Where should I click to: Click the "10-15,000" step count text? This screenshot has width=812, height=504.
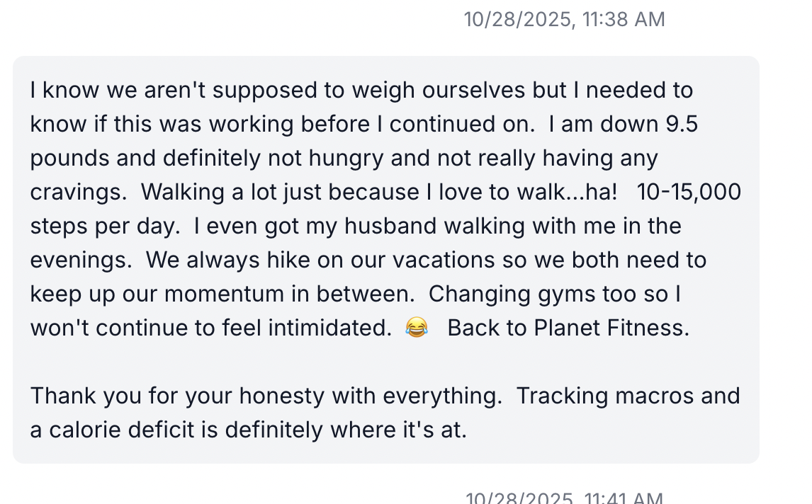click(x=689, y=193)
